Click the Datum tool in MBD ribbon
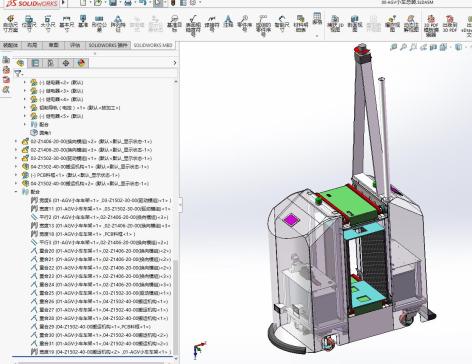 (x=83, y=22)
